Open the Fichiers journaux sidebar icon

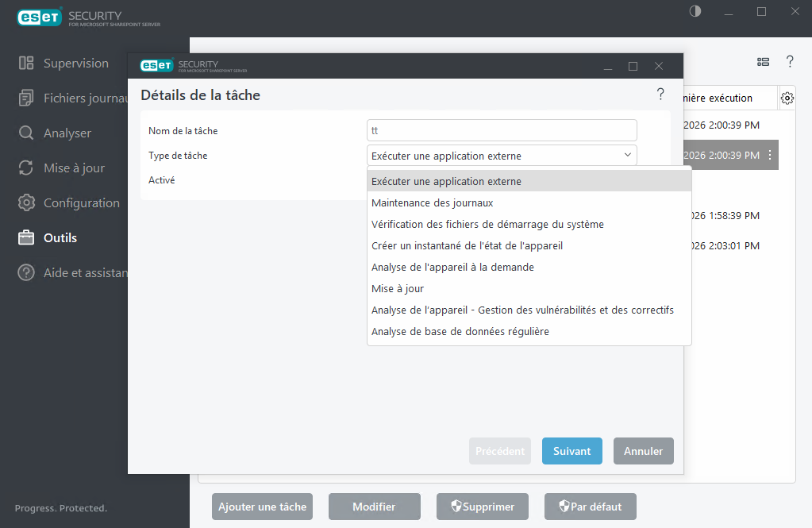point(26,98)
